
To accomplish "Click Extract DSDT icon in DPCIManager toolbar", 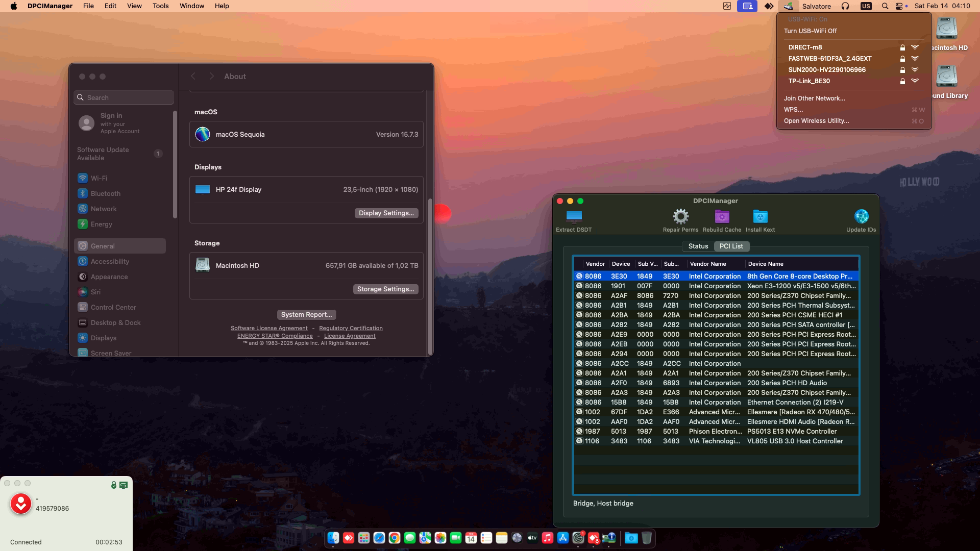I will click(x=574, y=216).
